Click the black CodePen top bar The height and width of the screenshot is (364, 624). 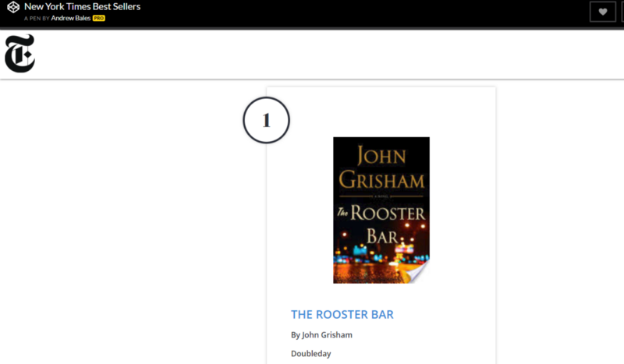[x=358, y=13]
